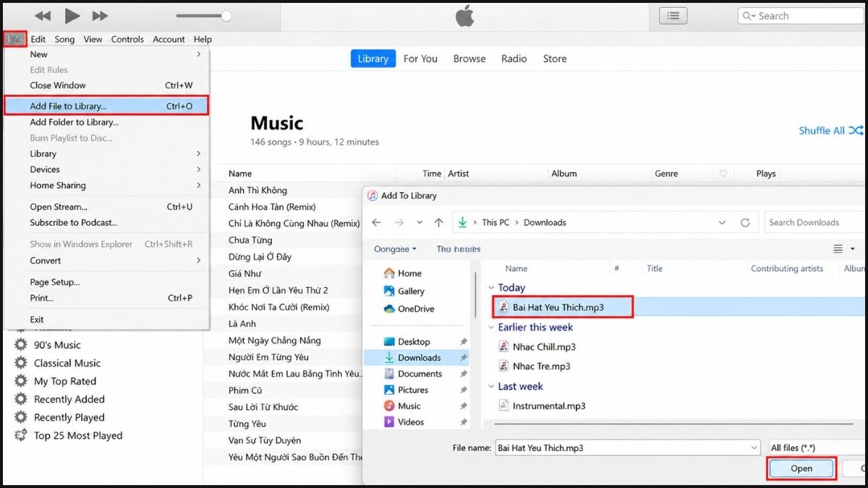Click the rewind previous track button
The image size is (868, 488).
[43, 15]
